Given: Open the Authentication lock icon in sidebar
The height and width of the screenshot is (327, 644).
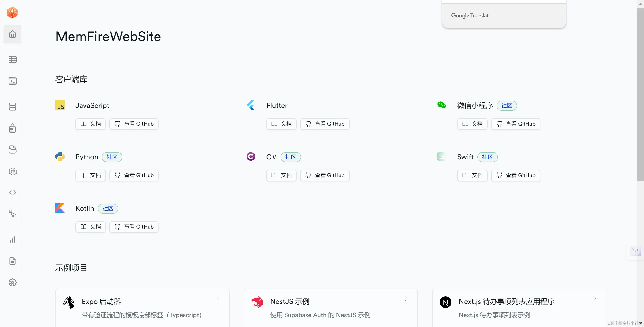Looking at the screenshot, I should point(13,128).
